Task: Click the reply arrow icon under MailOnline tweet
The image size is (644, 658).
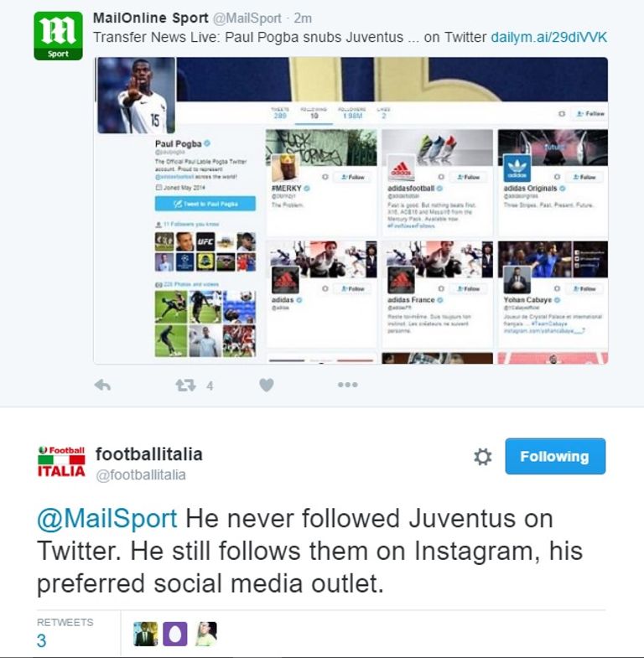Action: pos(102,385)
